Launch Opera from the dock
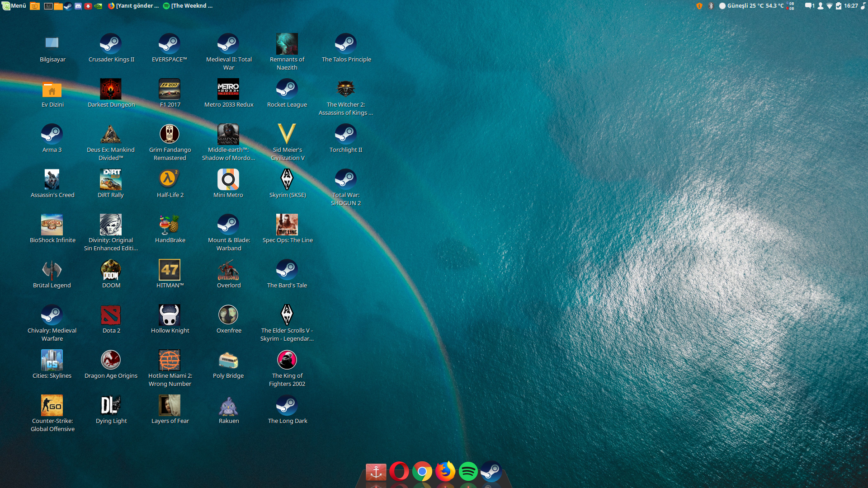Image resolution: width=868 pixels, height=488 pixels. coord(399,472)
